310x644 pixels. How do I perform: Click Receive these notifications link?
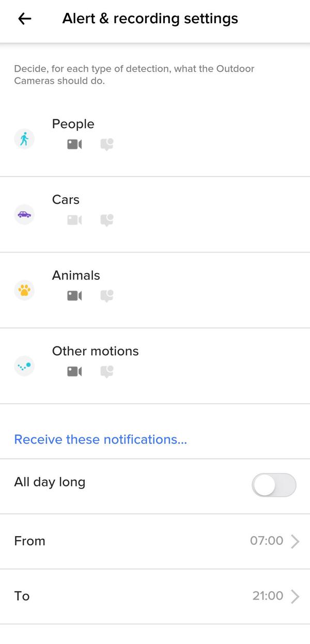[100, 439]
